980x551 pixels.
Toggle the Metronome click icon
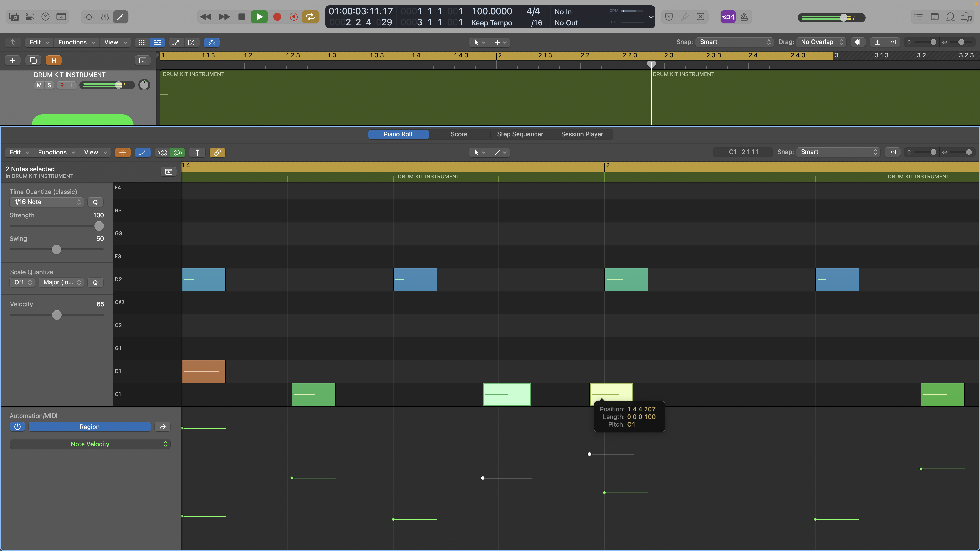click(745, 17)
